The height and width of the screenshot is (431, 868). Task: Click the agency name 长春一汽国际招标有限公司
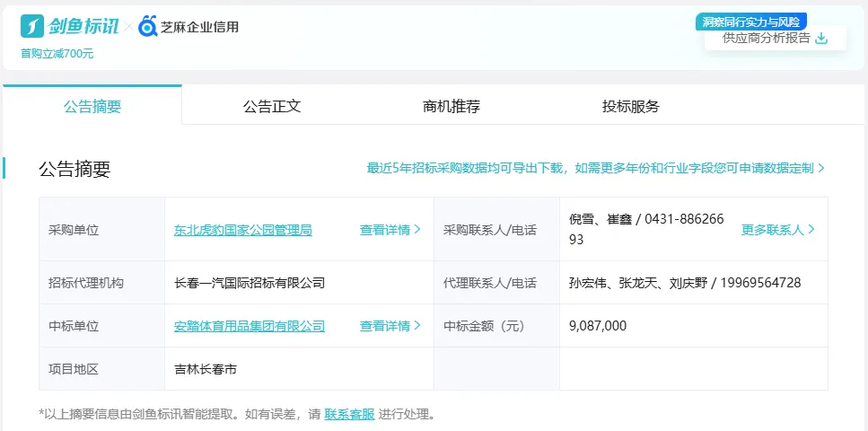(250, 283)
